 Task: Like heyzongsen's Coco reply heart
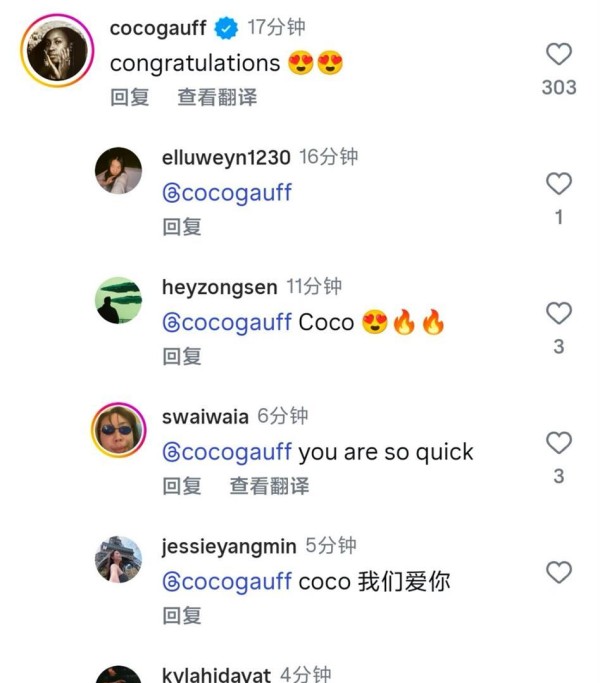coord(559,313)
